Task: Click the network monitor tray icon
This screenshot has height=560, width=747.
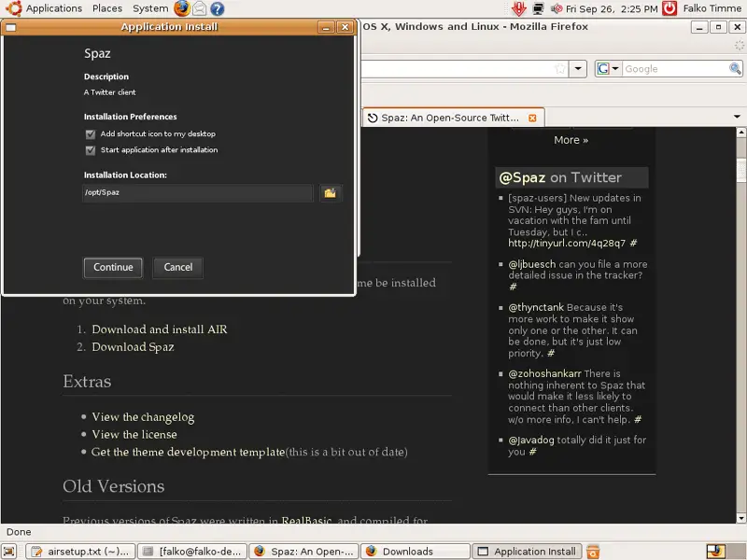Action: (539, 8)
